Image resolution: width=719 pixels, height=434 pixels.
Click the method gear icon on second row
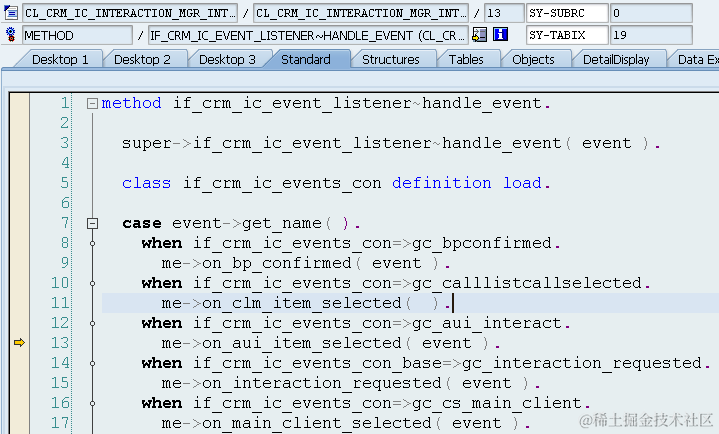(10, 35)
